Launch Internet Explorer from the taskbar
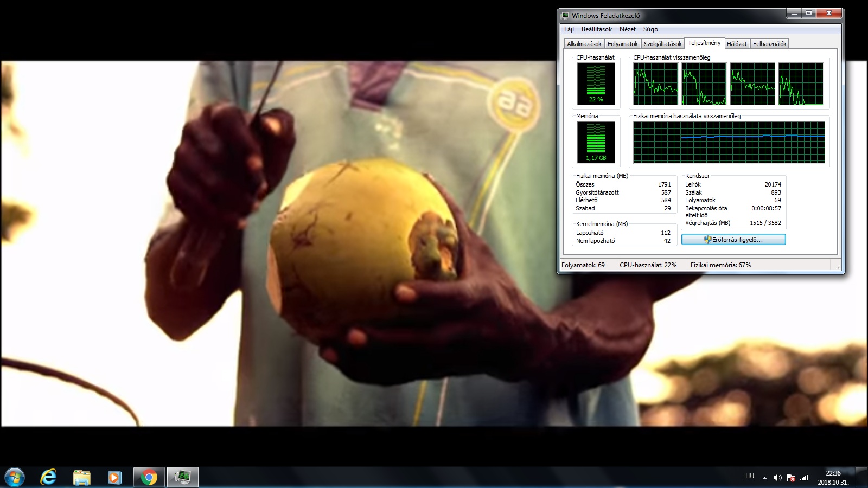The height and width of the screenshot is (488, 868). click(48, 478)
